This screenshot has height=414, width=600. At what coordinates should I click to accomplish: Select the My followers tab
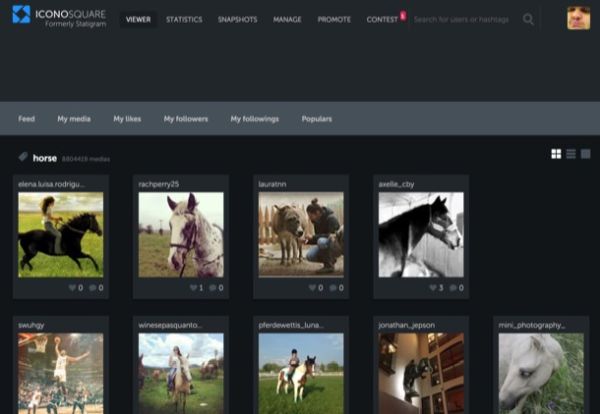186,119
